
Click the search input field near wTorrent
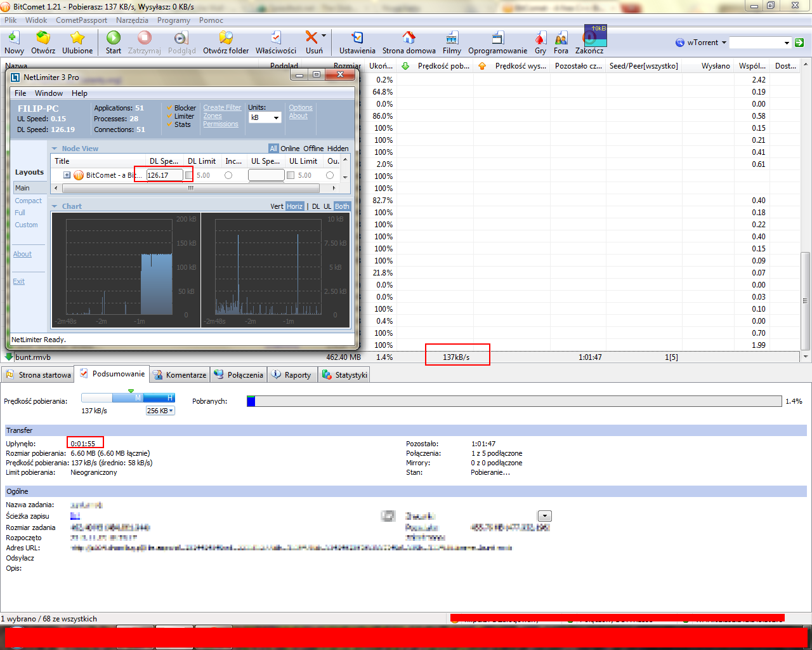pos(756,43)
